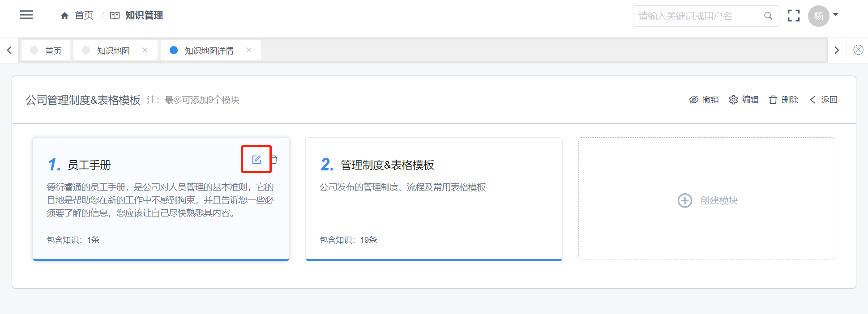Close the 知识地图详情 tab

click(x=249, y=50)
